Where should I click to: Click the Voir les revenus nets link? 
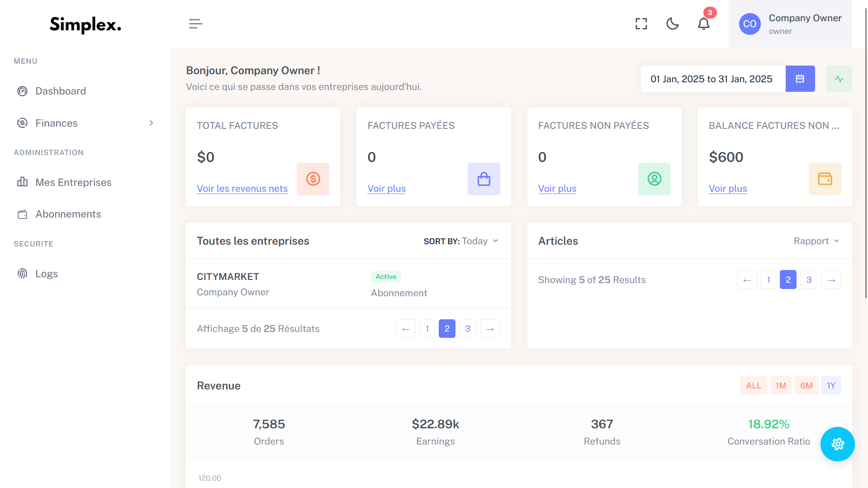coord(242,189)
